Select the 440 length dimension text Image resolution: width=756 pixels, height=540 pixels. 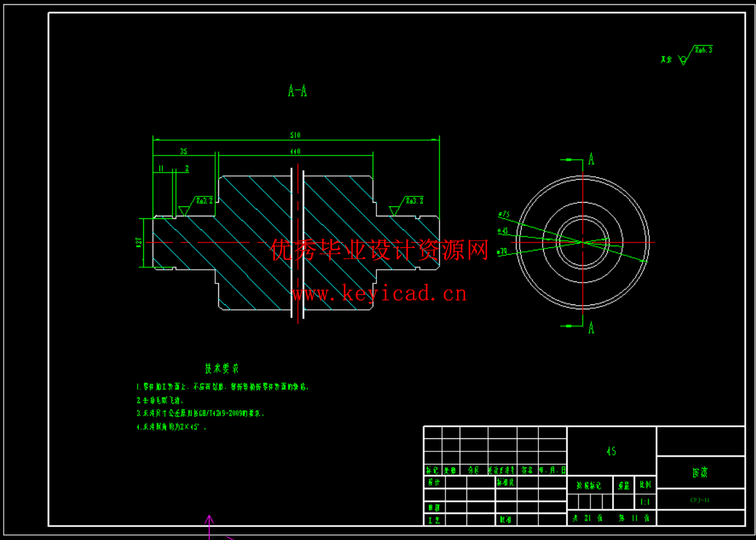pyautogui.click(x=295, y=151)
